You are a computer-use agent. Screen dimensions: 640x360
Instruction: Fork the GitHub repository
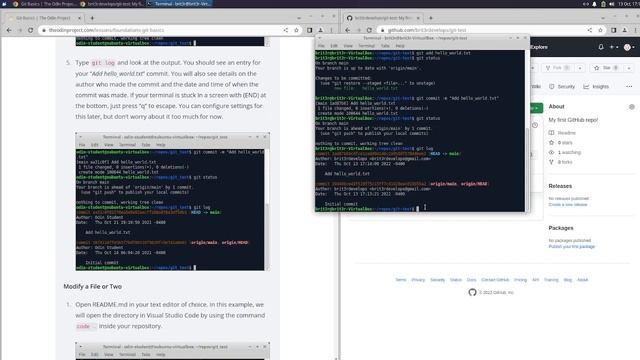[x=558, y=68]
